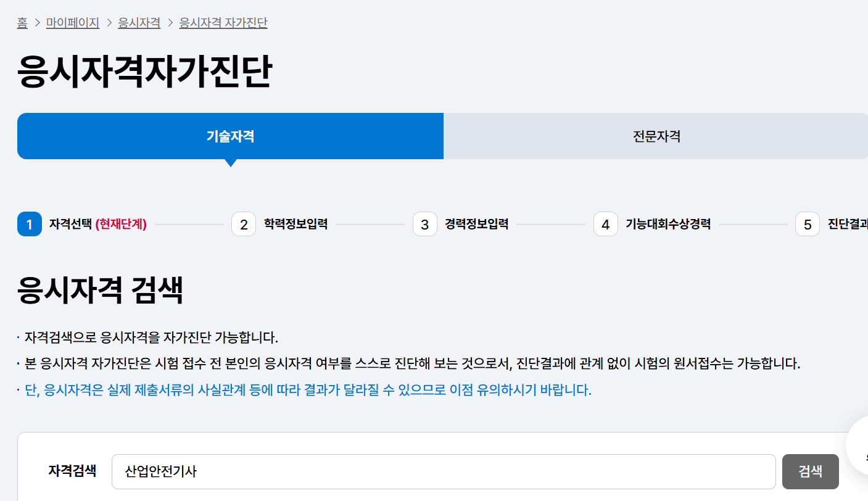868x501 pixels.
Task: Select the 기술자격 tab
Action: 230,136
